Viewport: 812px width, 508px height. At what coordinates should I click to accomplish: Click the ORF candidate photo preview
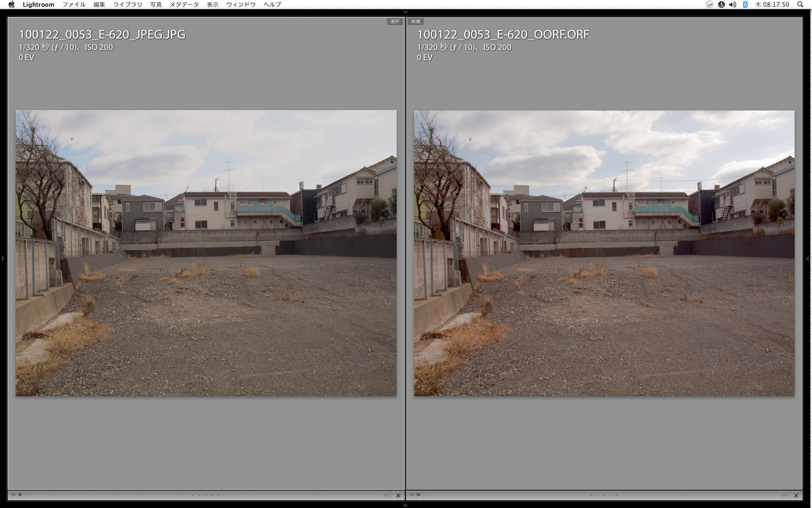coord(604,253)
